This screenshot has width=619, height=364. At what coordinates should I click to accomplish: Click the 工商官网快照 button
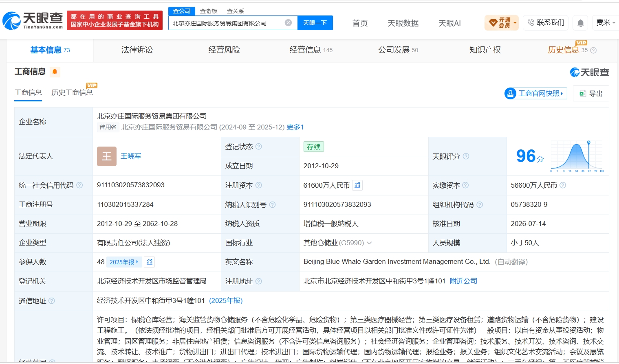click(535, 94)
